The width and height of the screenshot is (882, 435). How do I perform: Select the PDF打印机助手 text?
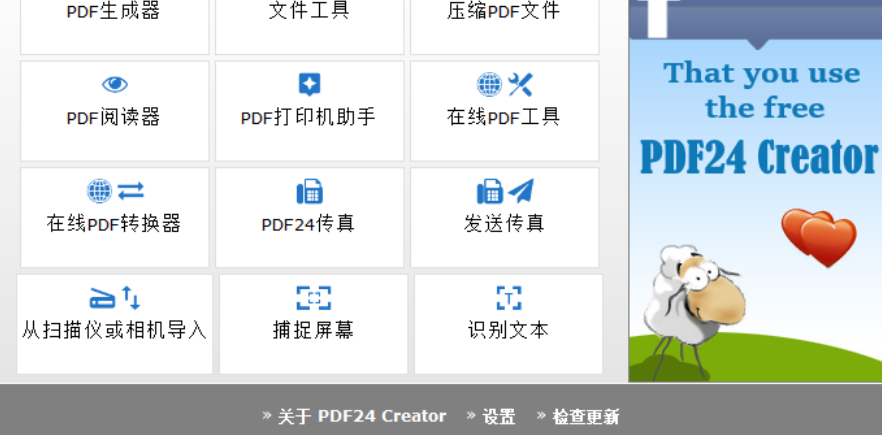tap(308, 117)
